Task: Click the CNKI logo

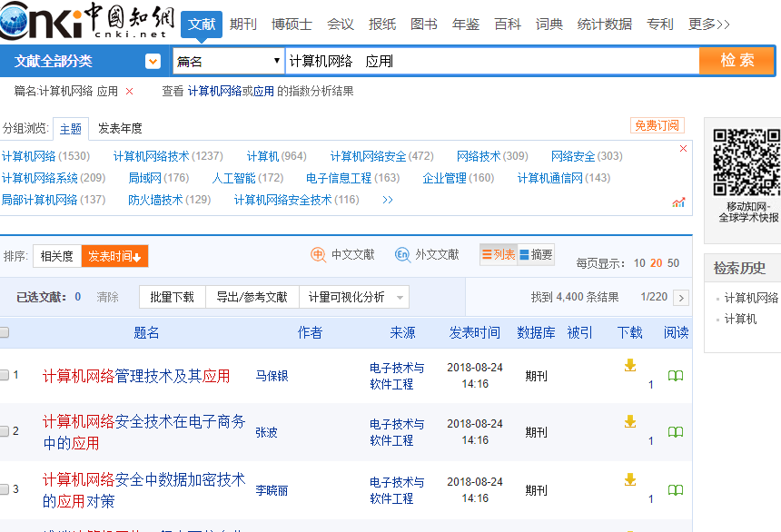Action: (87, 20)
